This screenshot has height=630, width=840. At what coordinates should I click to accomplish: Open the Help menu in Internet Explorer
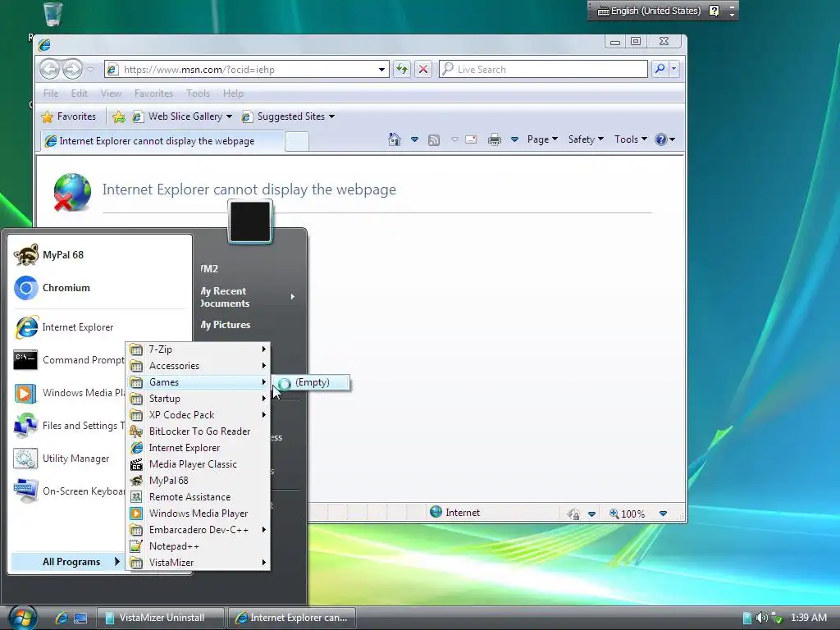[233, 94]
